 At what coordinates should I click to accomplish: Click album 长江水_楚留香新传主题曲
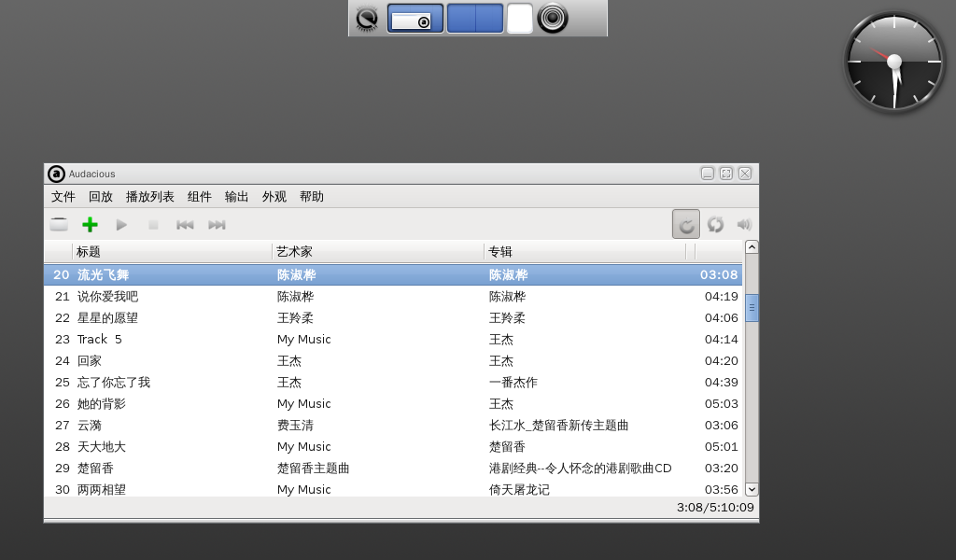pyautogui.click(x=558, y=425)
